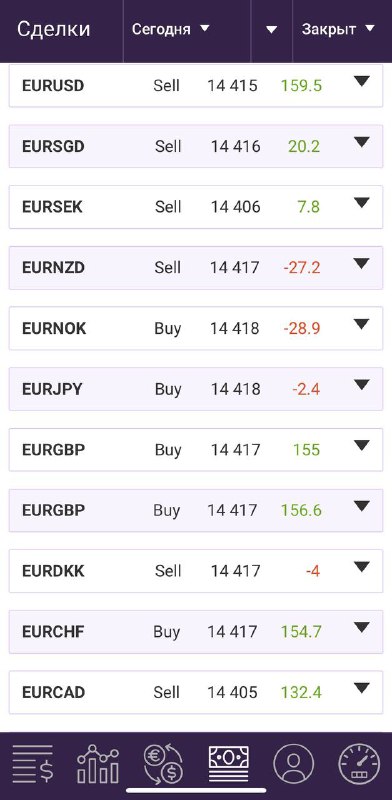Expand the EURUSD deal details arrow
The height and width of the screenshot is (800, 392).
tap(361, 81)
